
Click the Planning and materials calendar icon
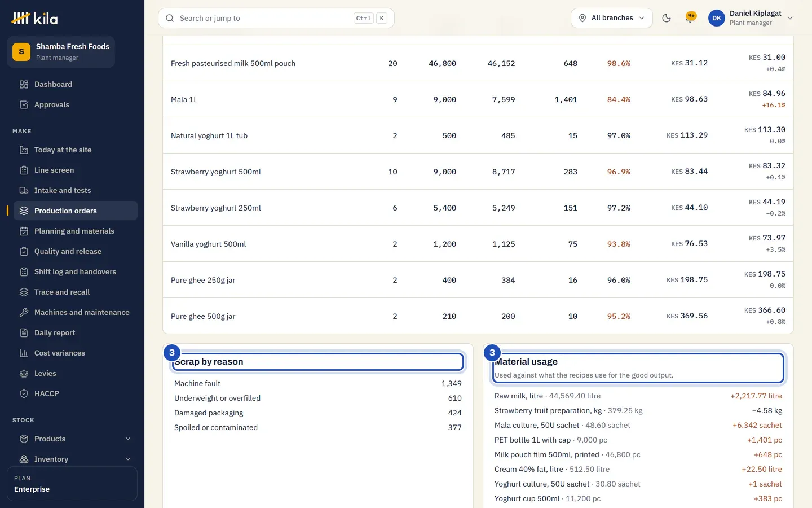[24, 231]
